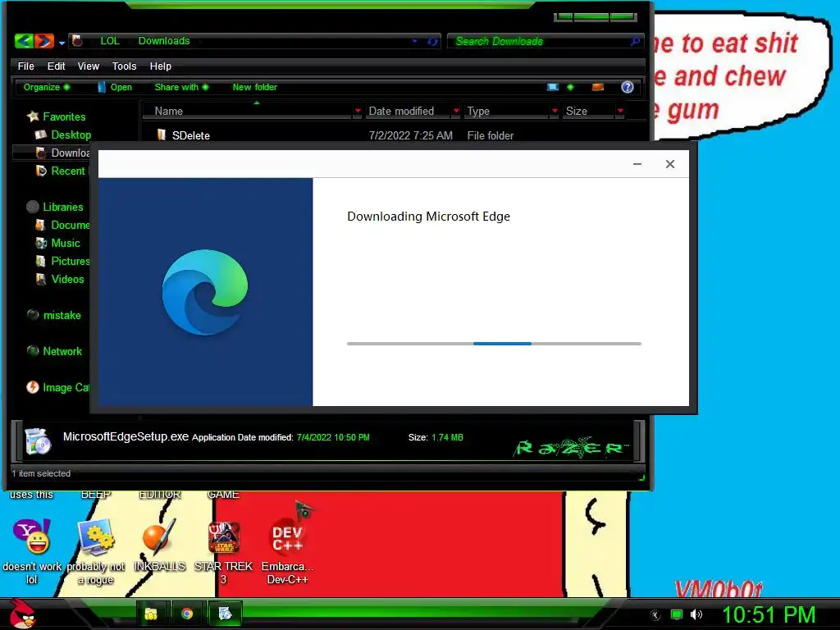Open the Tools menu
Image resolution: width=840 pixels, height=630 pixels.
(125, 66)
